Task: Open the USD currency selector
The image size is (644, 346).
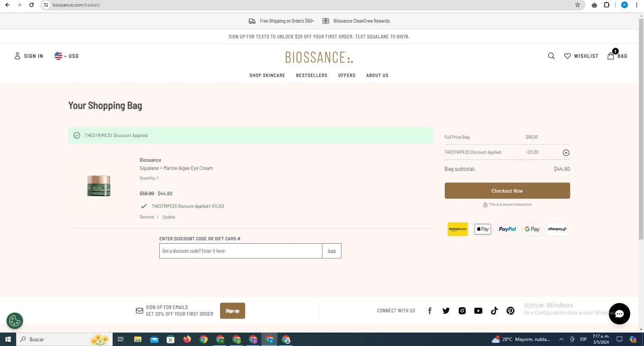Action: 67,56
